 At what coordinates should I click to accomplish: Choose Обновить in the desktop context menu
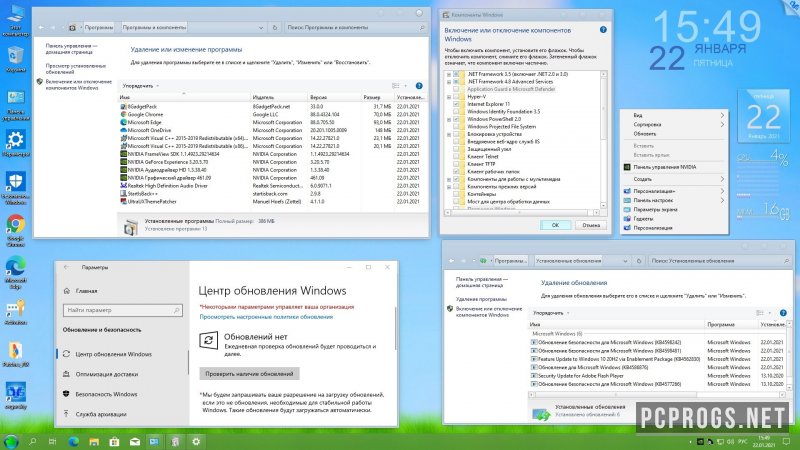point(673,134)
